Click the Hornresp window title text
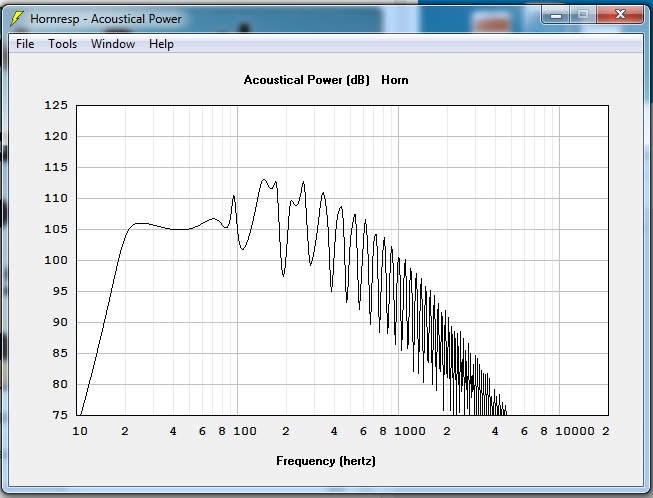Viewport: 653px width, 498px height. pos(106,19)
